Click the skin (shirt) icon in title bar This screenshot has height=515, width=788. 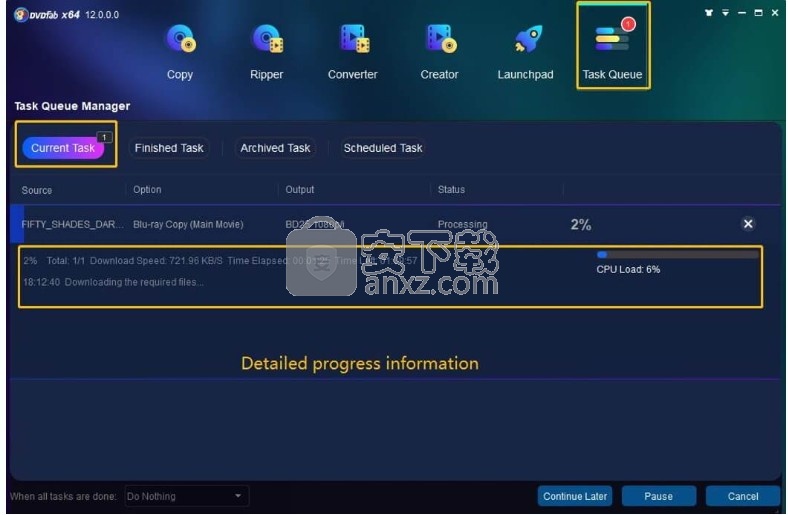(x=709, y=13)
